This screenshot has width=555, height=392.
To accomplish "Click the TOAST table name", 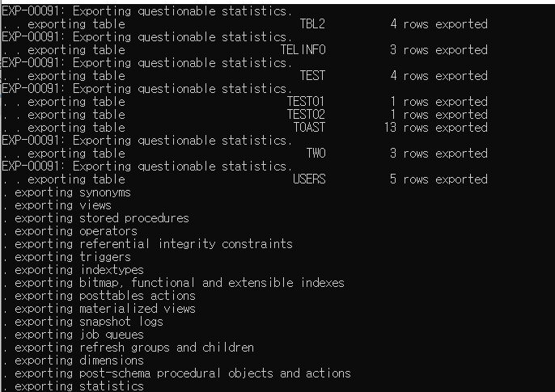I will (x=309, y=128).
